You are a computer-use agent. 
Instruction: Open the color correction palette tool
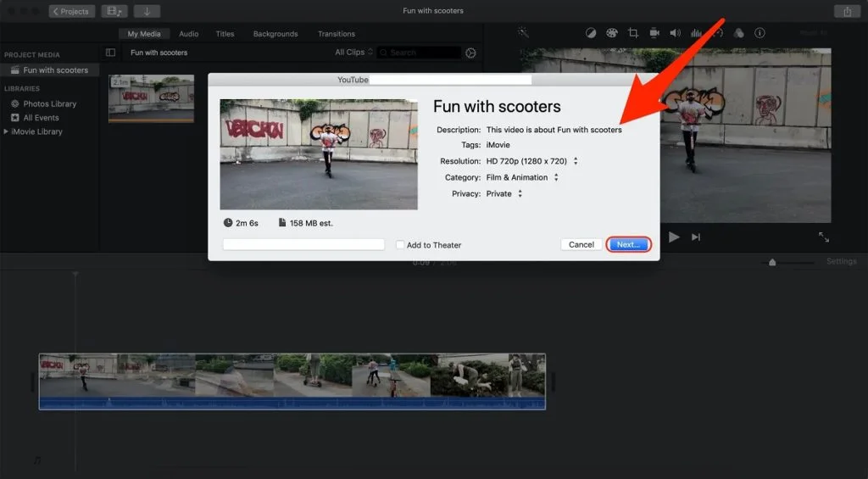[612, 33]
